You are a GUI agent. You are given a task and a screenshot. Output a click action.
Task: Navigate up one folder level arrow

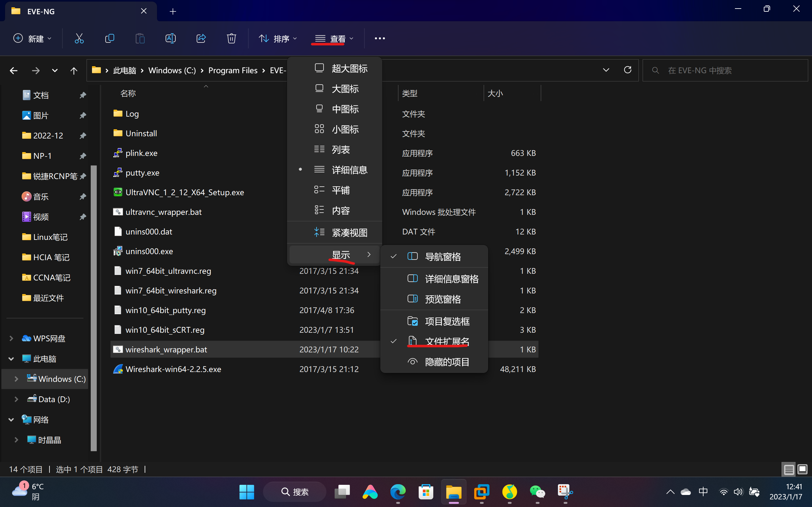click(x=74, y=70)
